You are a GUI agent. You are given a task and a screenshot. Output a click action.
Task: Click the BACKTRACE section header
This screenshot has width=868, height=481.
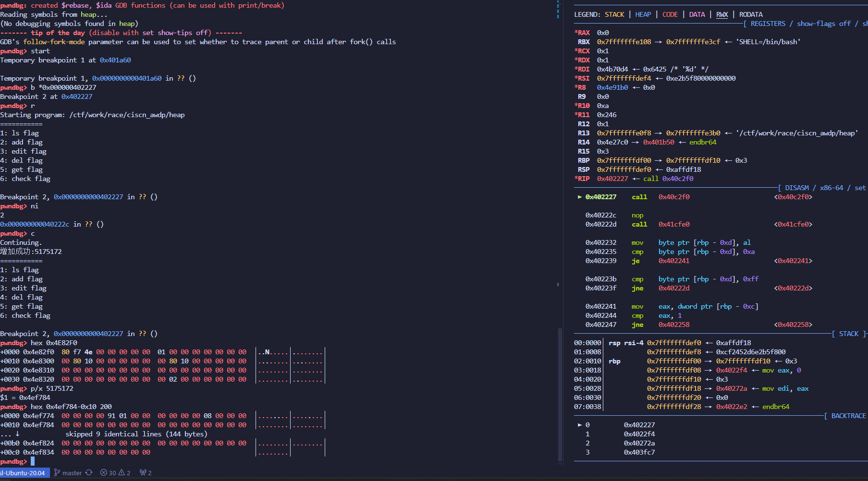[848, 416]
